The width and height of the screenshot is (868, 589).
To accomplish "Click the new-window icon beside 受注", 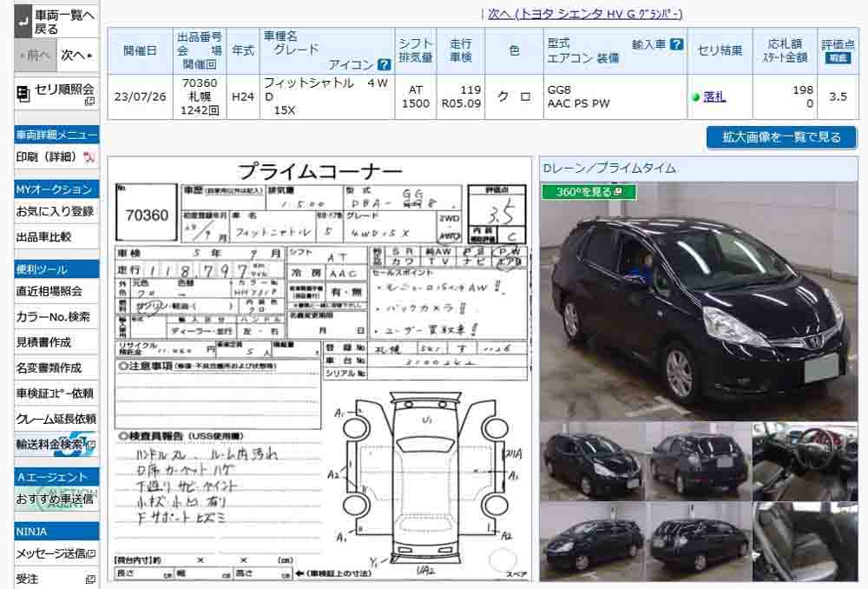I will pos(91,579).
